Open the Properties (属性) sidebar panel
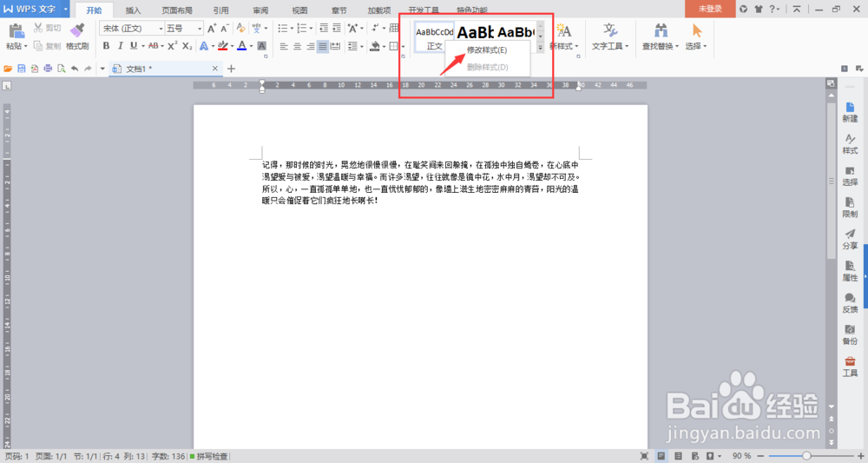This screenshot has height=463, width=868. coord(850,271)
